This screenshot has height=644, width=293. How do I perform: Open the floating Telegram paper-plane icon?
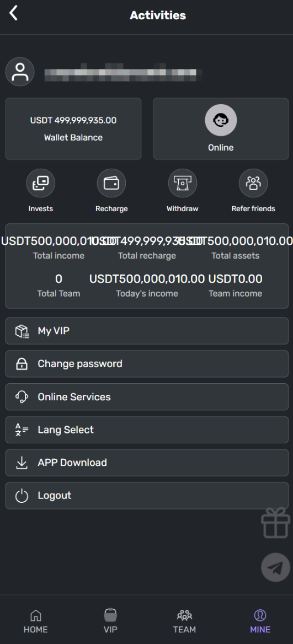coord(276,567)
